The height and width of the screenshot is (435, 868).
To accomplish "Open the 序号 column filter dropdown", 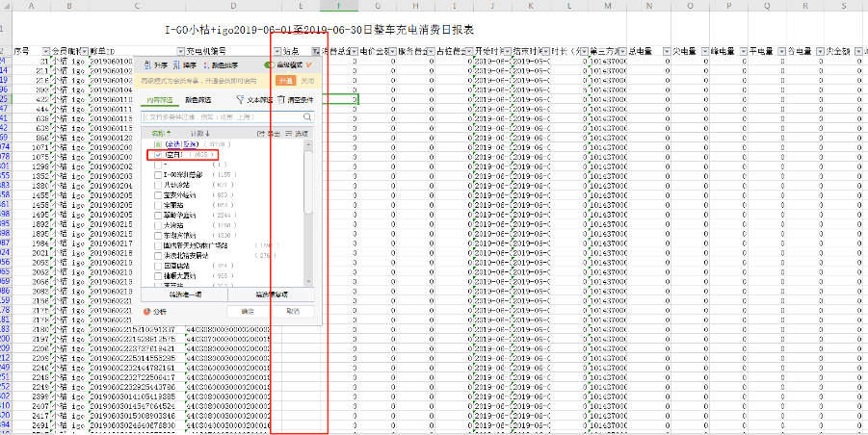I will (x=45, y=50).
